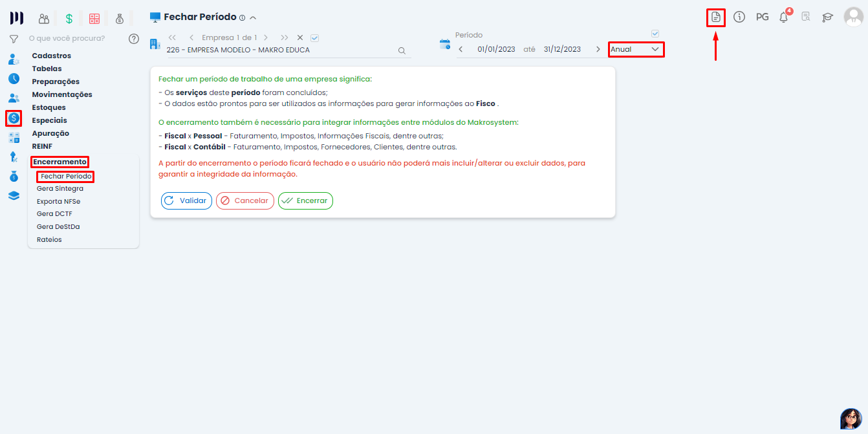Toggle the checkbox above period type
The height and width of the screenshot is (434, 868).
coord(655,34)
